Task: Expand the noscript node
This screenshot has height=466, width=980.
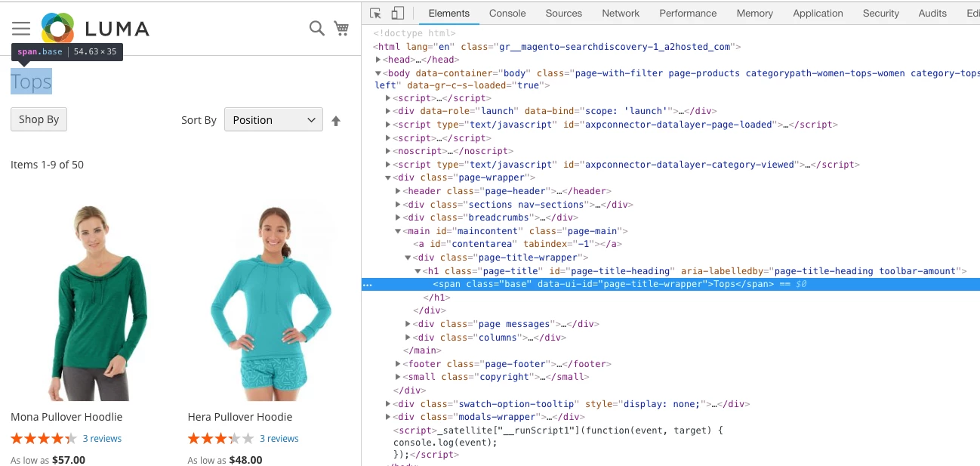Action: click(x=388, y=151)
